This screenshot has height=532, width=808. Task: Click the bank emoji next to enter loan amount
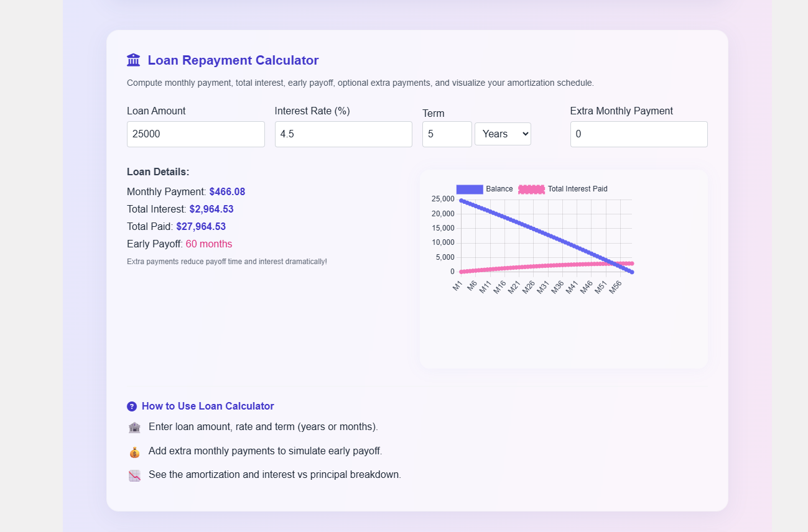pos(134,428)
